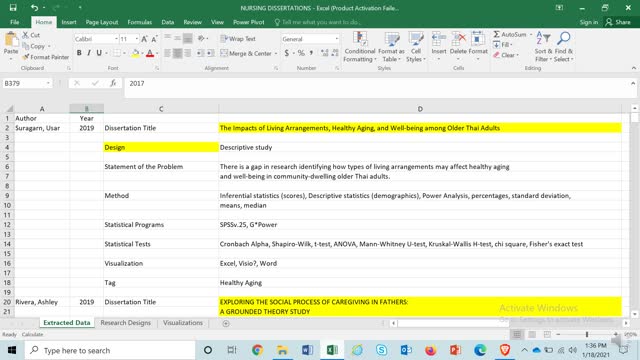Toggle Underline formatting

coord(99,53)
